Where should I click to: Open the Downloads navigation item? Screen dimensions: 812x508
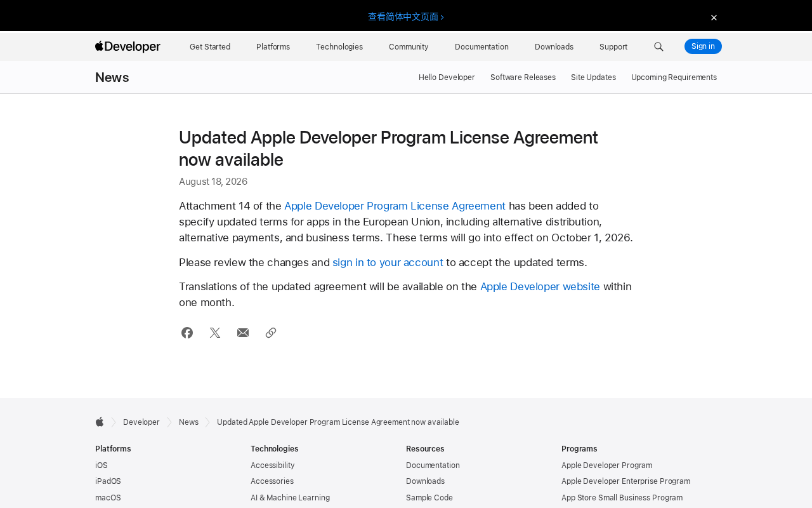click(554, 46)
